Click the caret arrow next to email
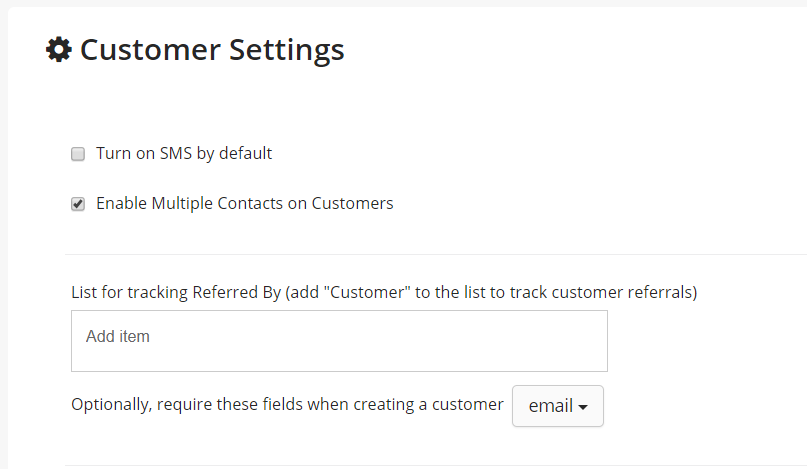This screenshot has height=469, width=807. pos(583,407)
